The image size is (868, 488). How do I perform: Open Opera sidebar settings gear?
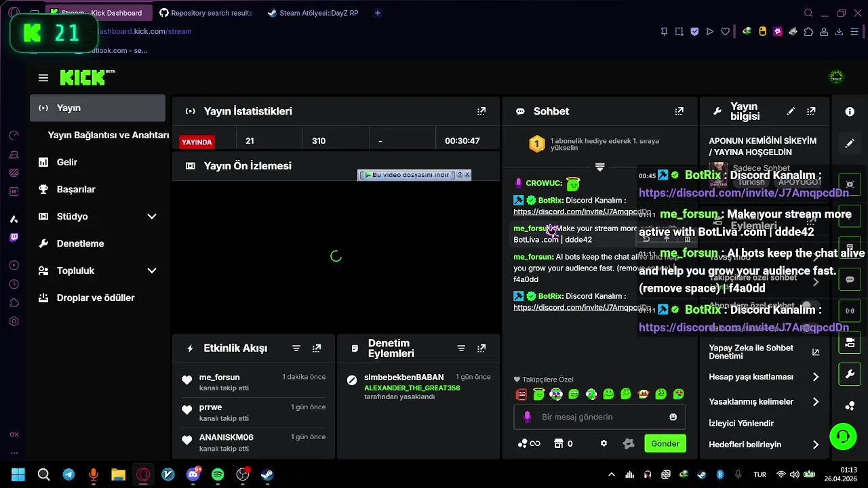click(x=14, y=321)
